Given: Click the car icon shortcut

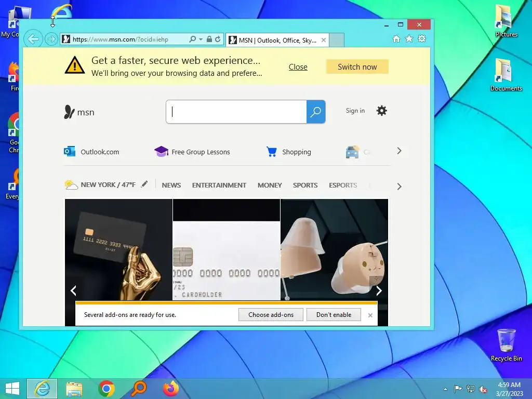Looking at the screenshot, I should 352,152.
